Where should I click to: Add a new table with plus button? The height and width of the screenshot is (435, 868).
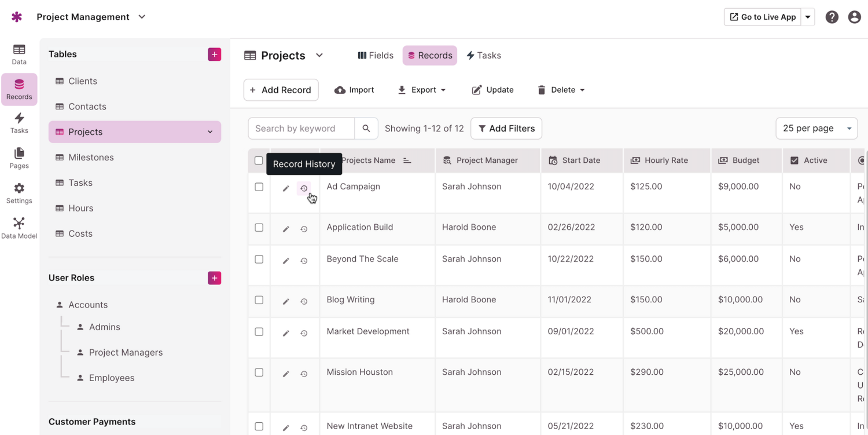coord(214,54)
